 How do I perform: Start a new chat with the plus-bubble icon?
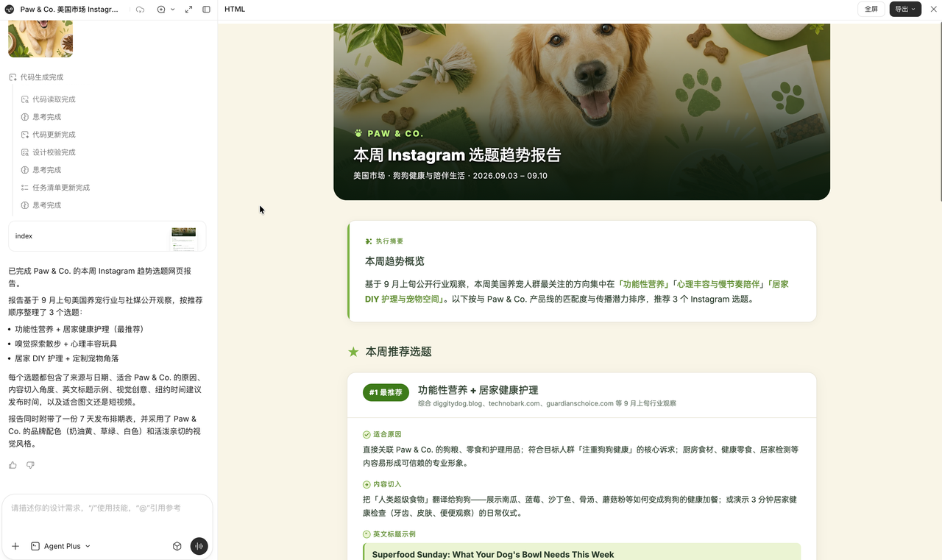point(161,10)
